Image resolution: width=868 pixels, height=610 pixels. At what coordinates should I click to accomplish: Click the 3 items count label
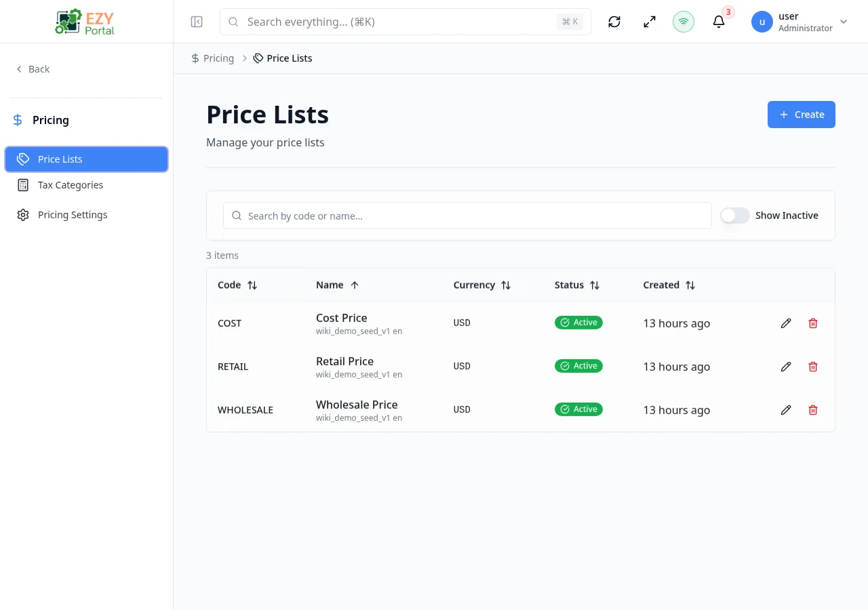222,256
